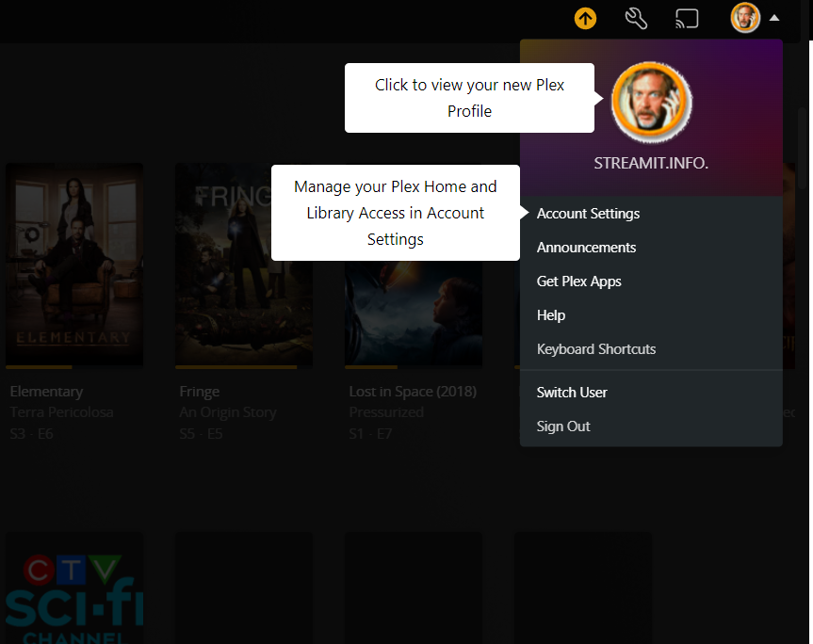Click the Fringe watch progress bar

tap(244, 367)
